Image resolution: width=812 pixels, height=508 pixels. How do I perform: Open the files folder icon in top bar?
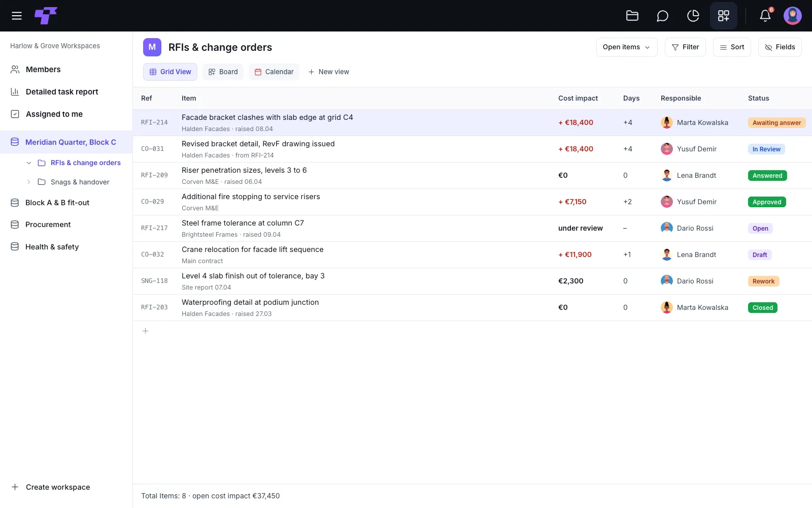632,16
